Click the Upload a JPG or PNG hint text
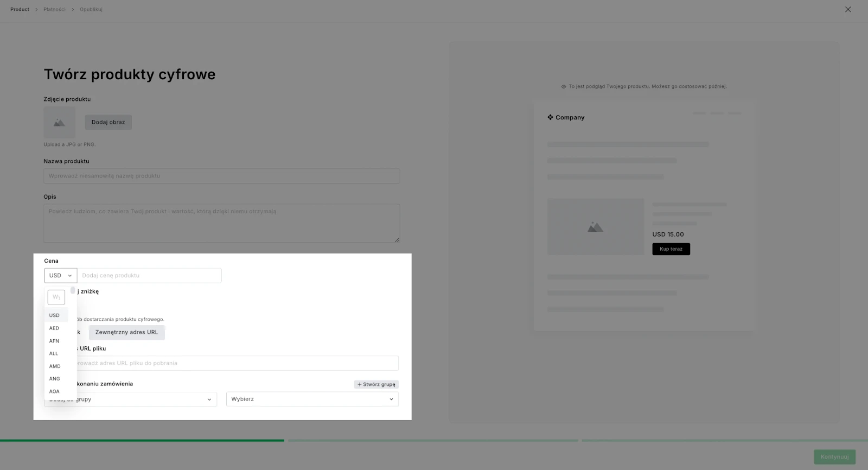The width and height of the screenshot is (868, 470). point(69,144)
